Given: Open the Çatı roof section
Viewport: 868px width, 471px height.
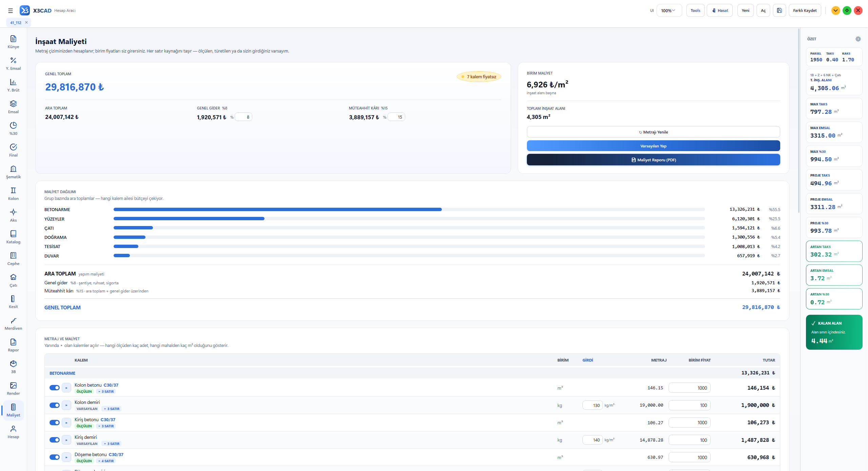Looking at the screenshot, I should [13, 281].
